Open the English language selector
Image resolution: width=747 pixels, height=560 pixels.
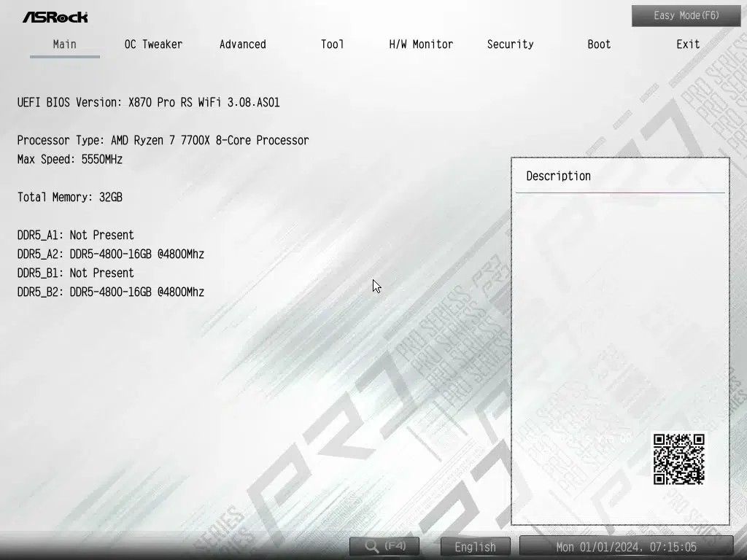click(x=474, y=546)
